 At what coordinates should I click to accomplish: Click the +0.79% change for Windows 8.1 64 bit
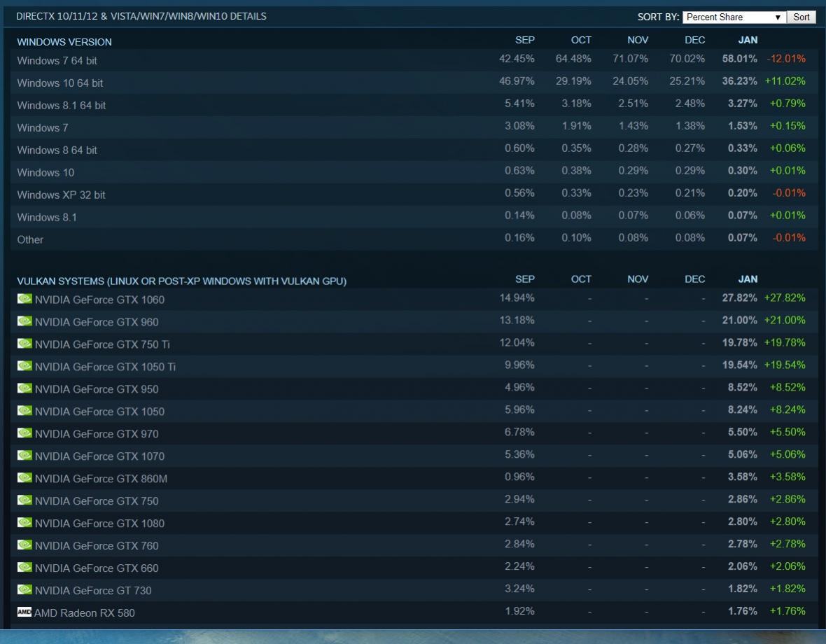[787, 103]
